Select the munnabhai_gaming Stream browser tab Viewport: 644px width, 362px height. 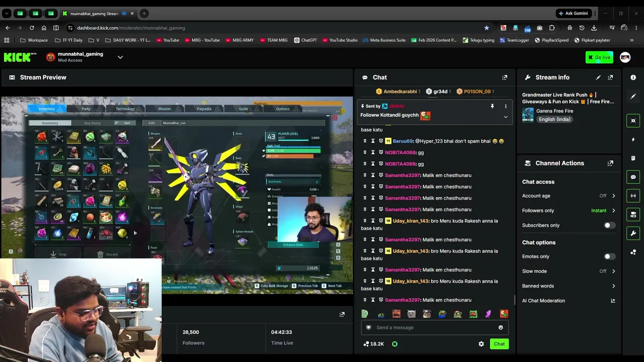click(x=98, y=14)
